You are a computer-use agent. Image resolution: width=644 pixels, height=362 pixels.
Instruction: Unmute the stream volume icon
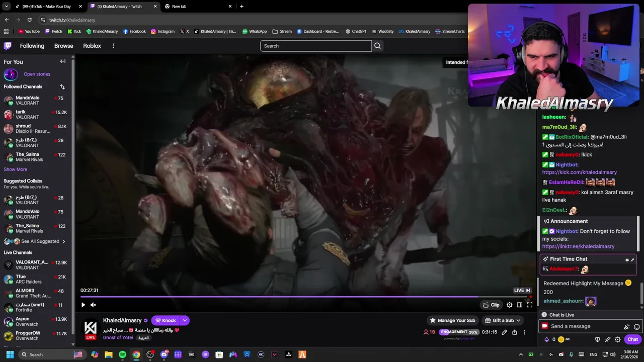(x=93, y=305)
